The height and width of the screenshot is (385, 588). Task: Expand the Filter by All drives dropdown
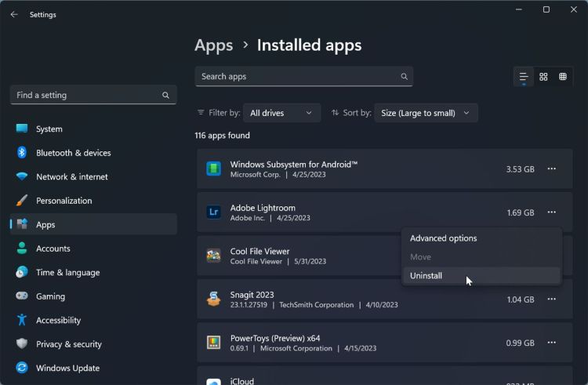tap(281, 113)
